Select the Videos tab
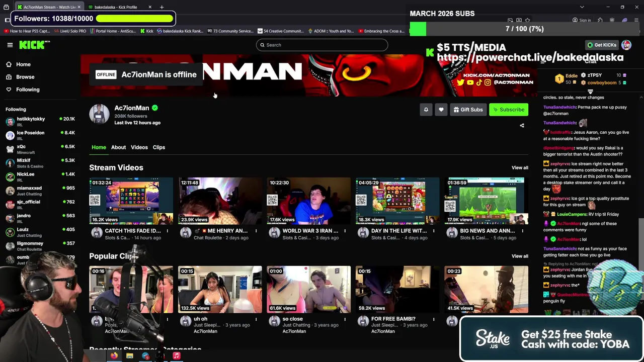 139,147
